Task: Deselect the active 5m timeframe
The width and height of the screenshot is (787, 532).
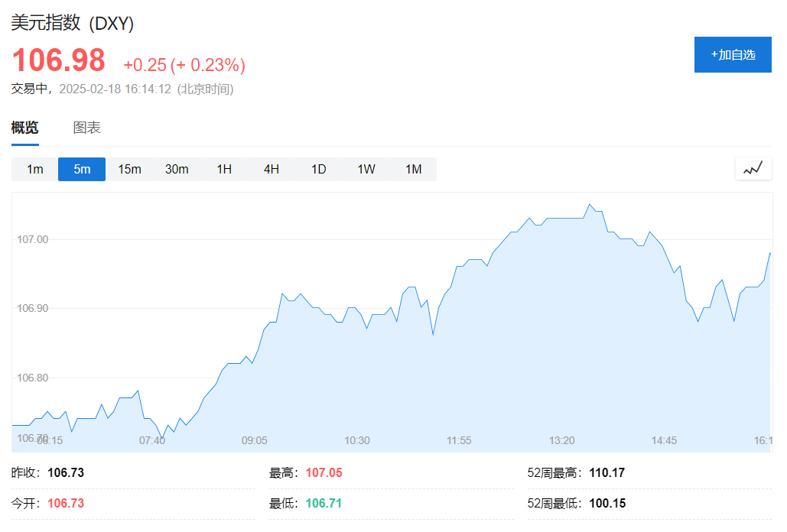Action: (x=81, y=169)
